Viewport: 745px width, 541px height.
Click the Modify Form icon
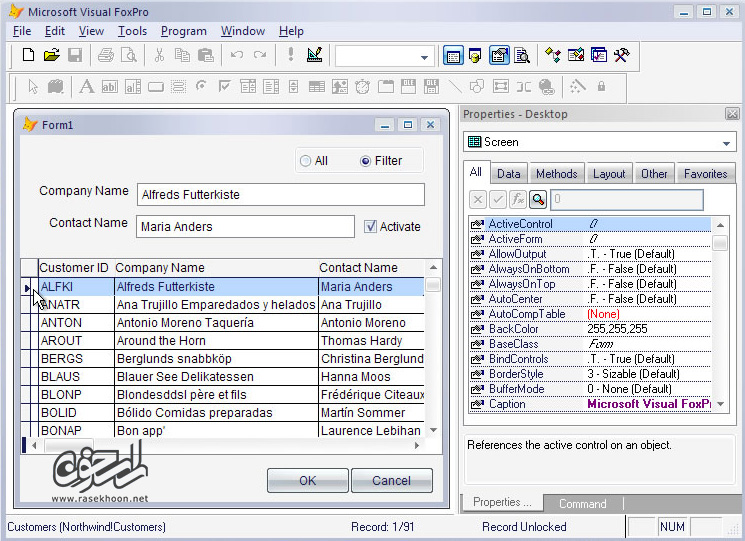point(314,55)
